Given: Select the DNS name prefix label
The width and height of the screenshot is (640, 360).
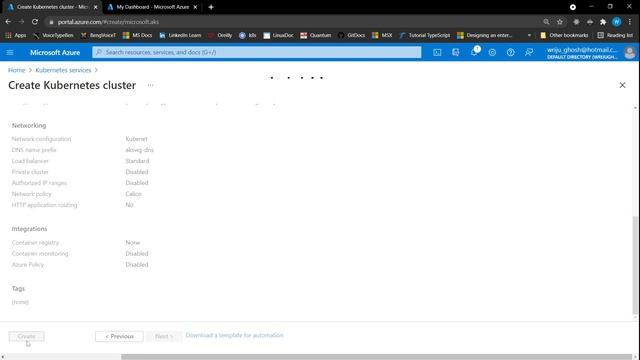Looking at the screenshot, I should coord(34,150).
